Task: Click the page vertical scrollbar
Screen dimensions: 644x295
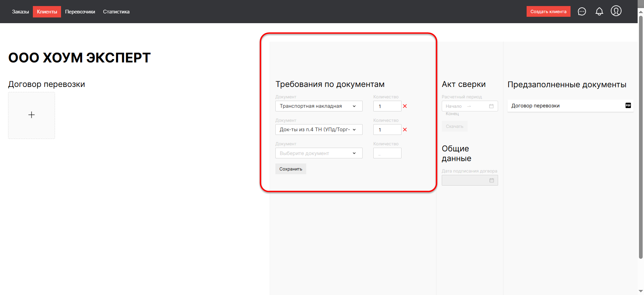Action: 640,134
